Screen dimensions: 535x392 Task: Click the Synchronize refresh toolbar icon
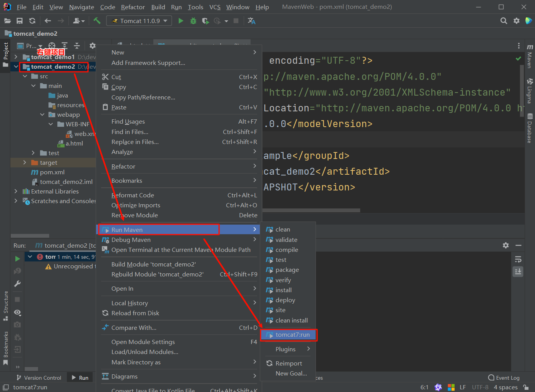click(x=32, y=21)
